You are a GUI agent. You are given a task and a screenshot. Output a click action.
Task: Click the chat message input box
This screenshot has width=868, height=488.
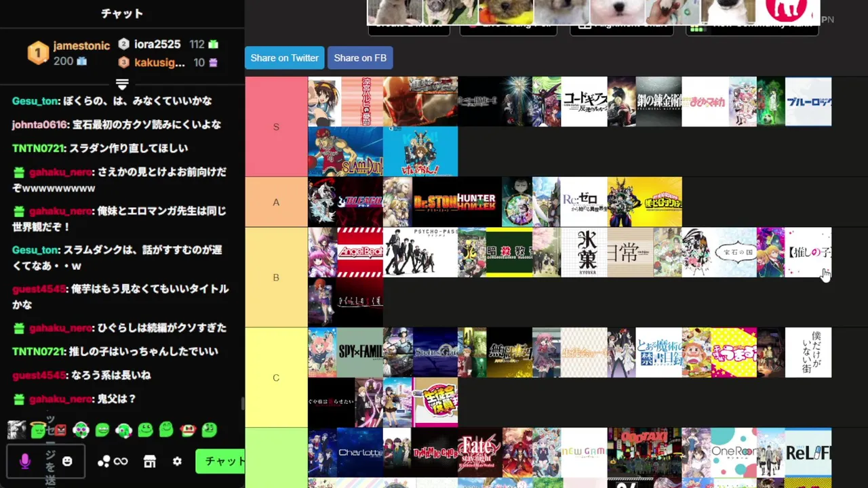coord(46,462)
